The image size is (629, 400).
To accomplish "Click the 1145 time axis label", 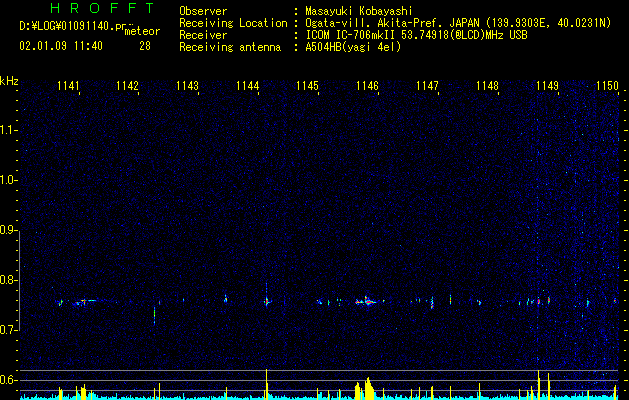I will point(307,86).
